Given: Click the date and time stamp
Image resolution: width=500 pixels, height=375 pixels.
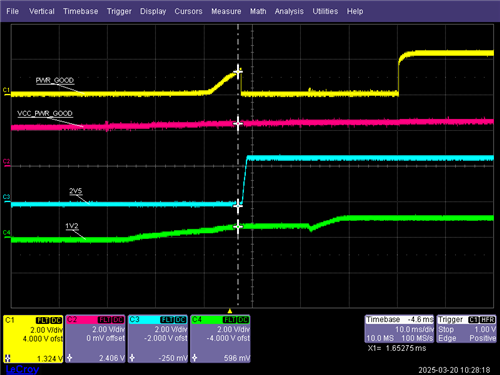Looking at the screenshot, I should (x=454, y=370).
